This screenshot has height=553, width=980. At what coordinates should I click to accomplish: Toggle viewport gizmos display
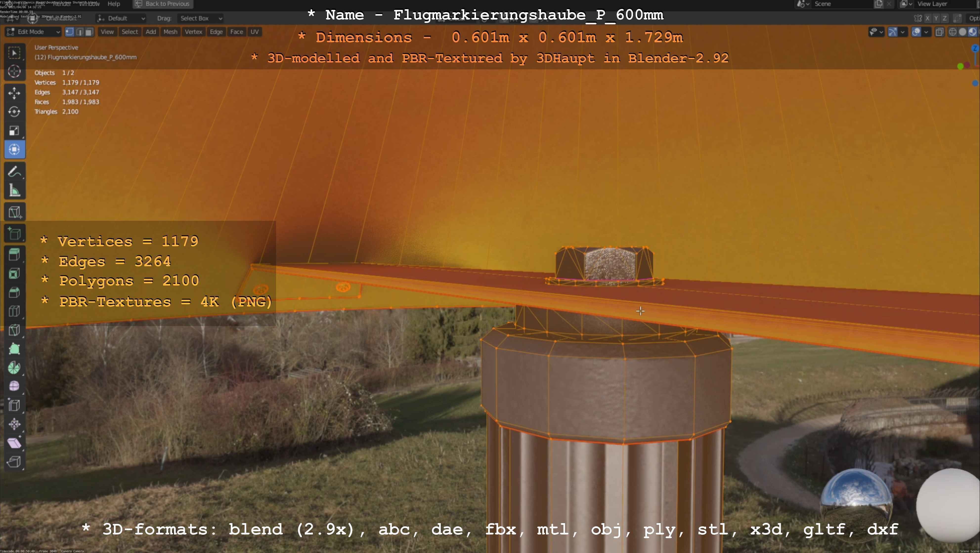click(x=893, y=32)
